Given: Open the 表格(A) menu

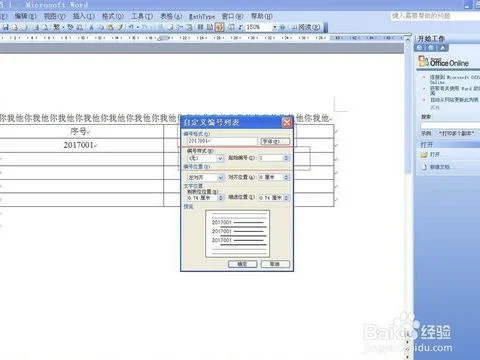Looking at the screenshot, I should 171,16.
